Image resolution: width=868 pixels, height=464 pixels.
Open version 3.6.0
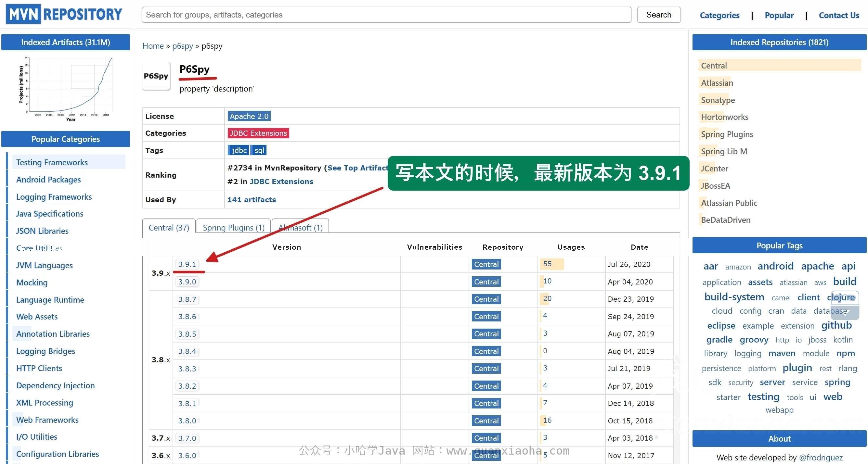pyautogui.click(x=187, y=456)
